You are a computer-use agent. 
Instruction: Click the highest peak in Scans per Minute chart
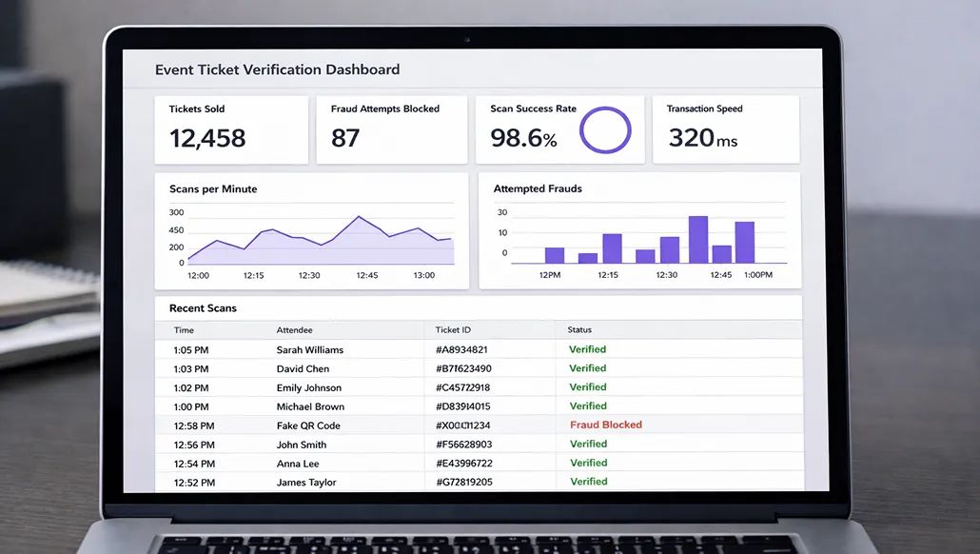[x=359, y=218]
